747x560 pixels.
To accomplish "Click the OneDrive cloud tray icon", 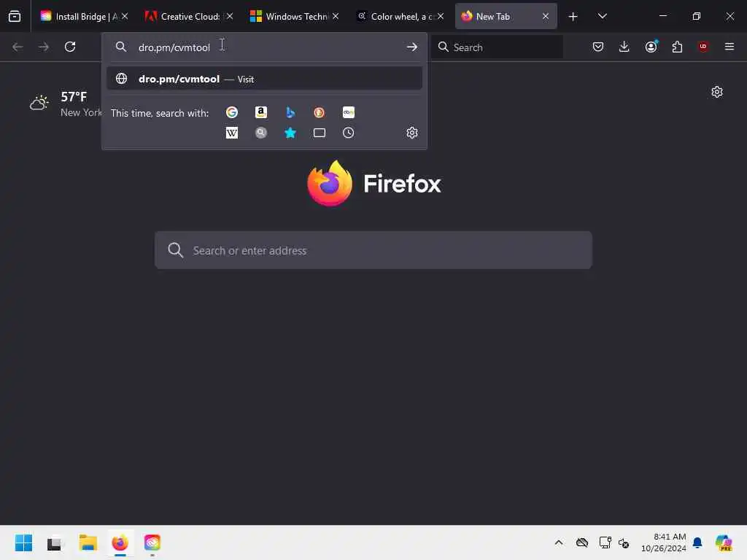I will pyautogui.click(x=581, y=542).
